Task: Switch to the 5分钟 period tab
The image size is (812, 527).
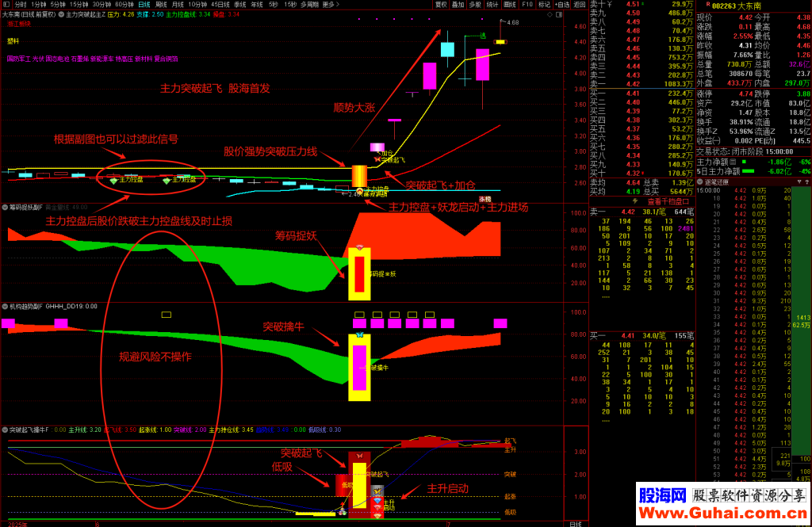Action: (x=58, y=4)
